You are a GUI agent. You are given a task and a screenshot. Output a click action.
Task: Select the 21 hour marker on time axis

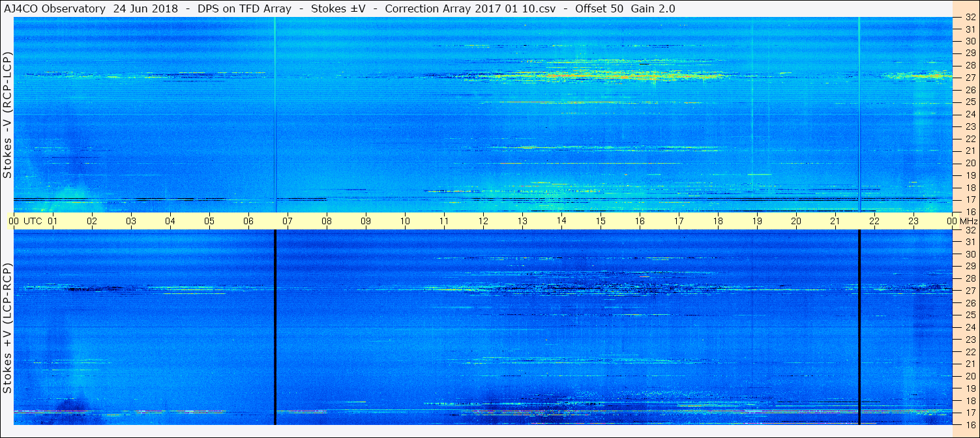pyautogui.click(x=835, y=221)
